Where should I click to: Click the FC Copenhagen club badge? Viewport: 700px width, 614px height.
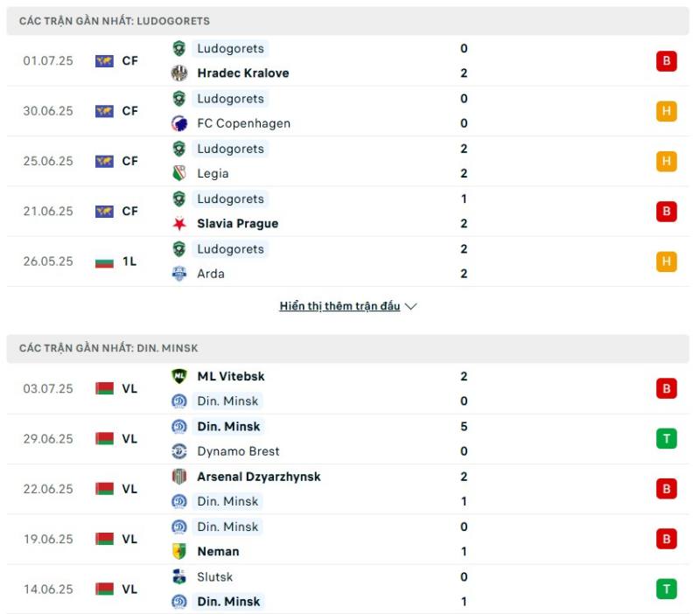[x=179, y=123]
